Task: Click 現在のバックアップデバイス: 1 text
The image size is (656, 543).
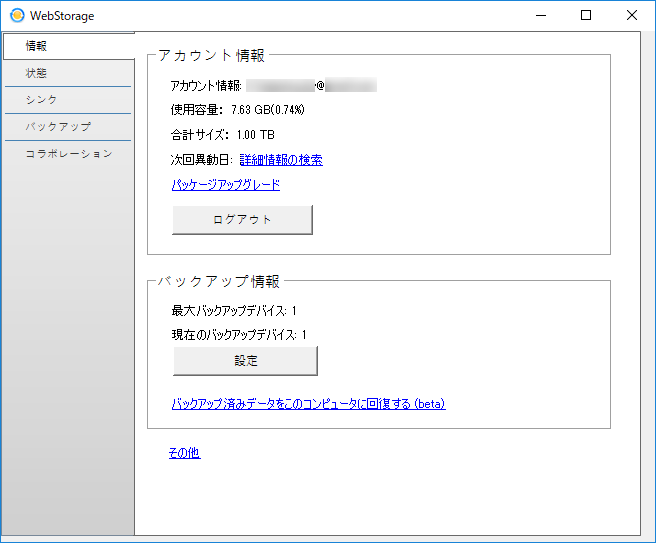Action: (x=239, y=335)
